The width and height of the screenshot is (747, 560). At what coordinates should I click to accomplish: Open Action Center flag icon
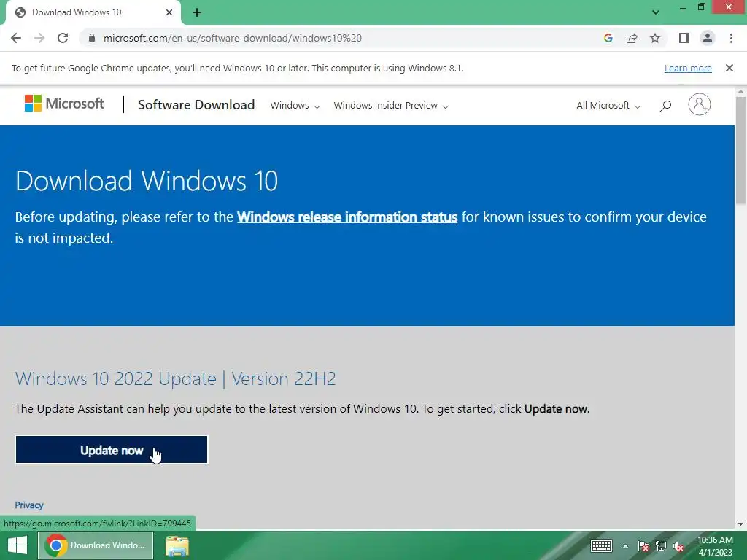[x=643, y=546]
